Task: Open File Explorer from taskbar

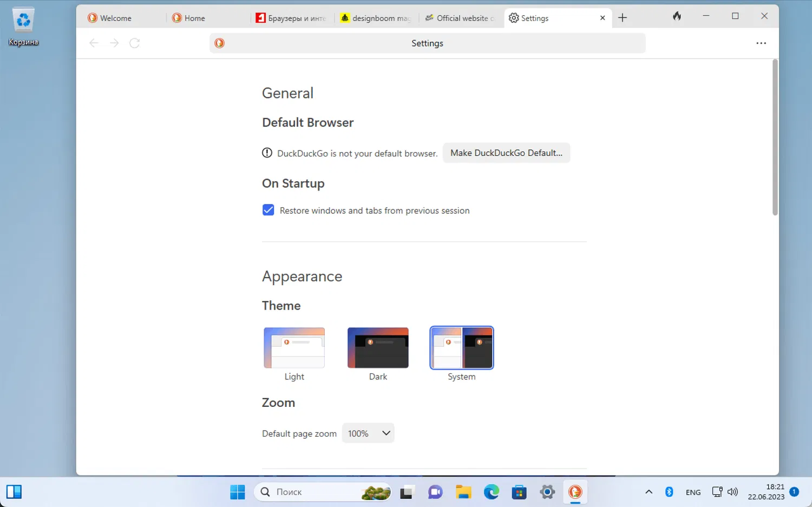Action: click(x=463, y=492)
